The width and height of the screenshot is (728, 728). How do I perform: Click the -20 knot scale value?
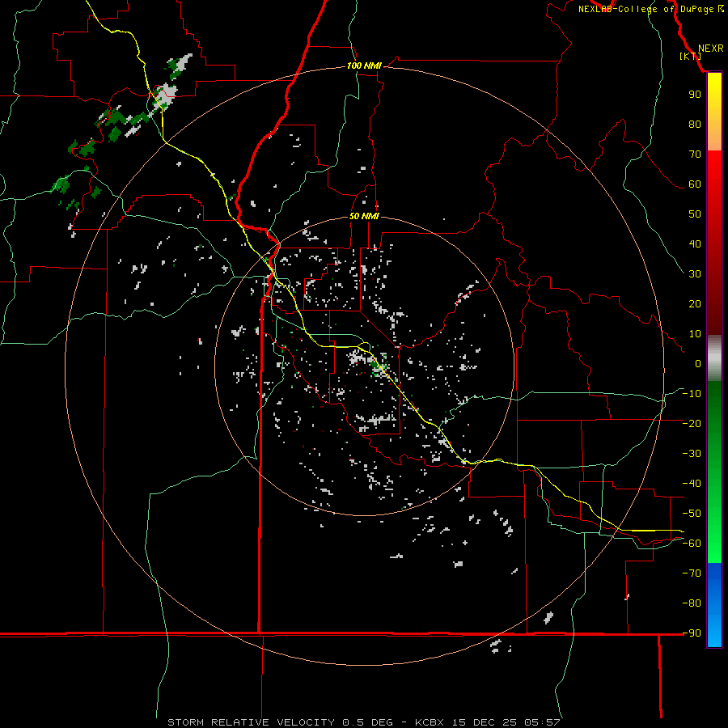(x=692, y=423)
